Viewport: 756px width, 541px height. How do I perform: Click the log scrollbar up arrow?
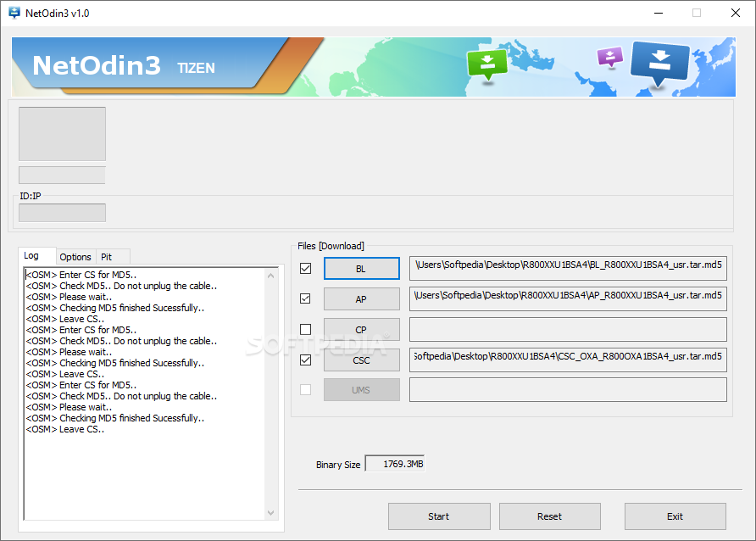pyautogui.click(x=271, y=276)
